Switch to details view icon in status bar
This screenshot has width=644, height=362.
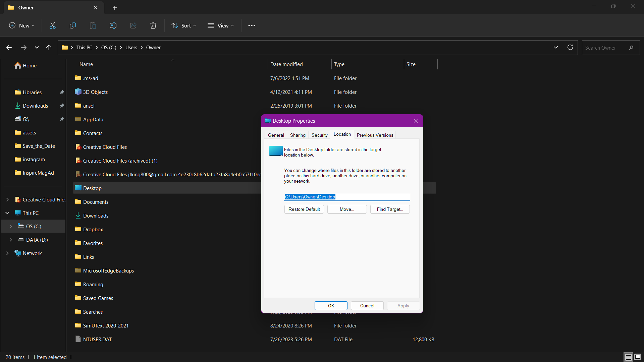pyautogui.click(x=628, y=357)
